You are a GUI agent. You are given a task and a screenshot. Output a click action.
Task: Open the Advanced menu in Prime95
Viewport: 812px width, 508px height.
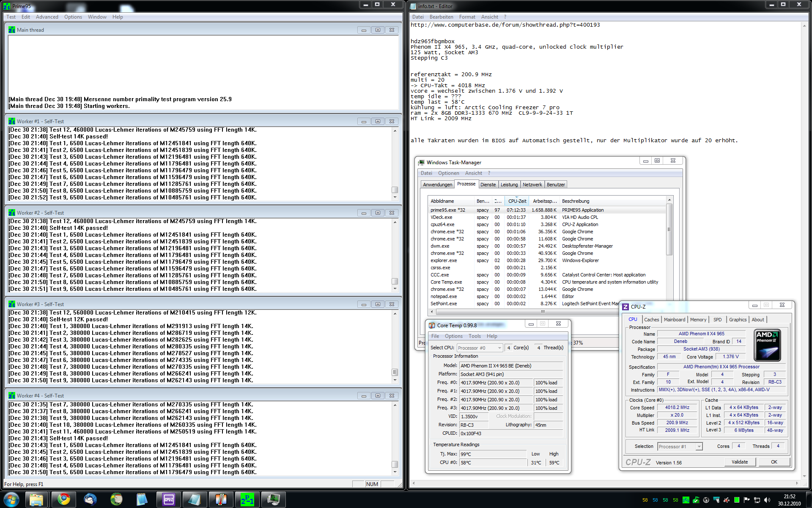pos(47,17)
